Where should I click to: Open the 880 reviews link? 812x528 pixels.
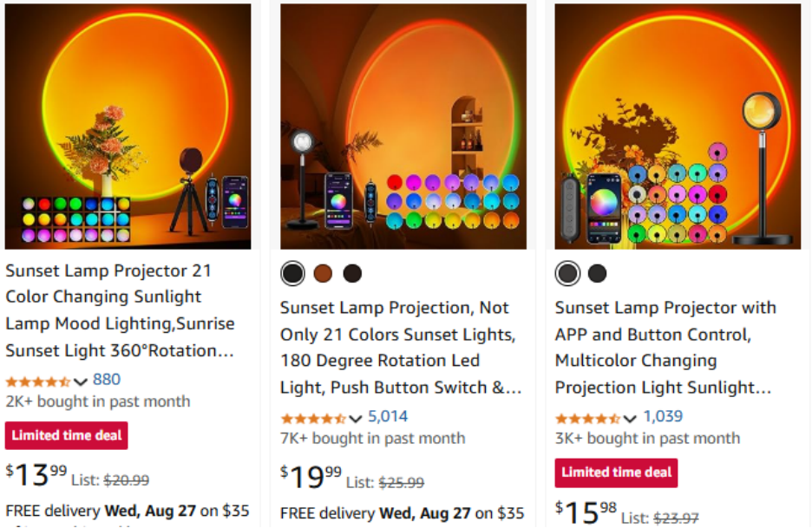[x=107, y=380]
